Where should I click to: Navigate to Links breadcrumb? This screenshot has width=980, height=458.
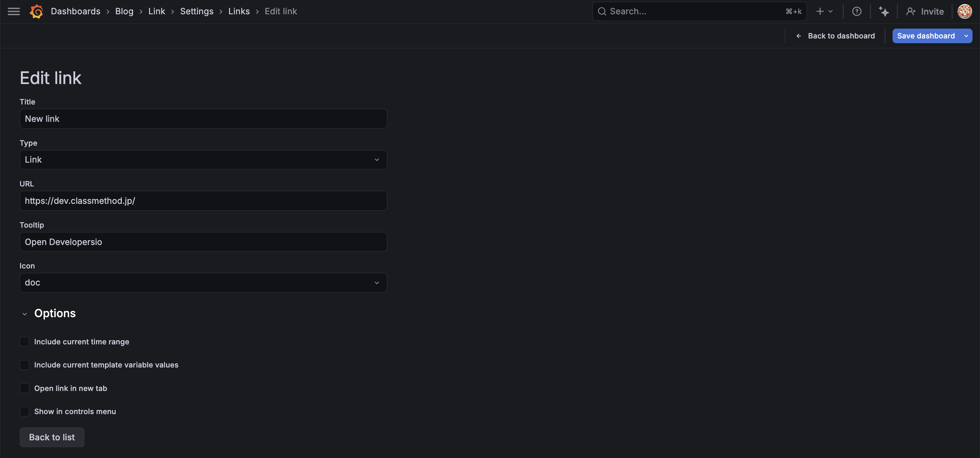239,12
